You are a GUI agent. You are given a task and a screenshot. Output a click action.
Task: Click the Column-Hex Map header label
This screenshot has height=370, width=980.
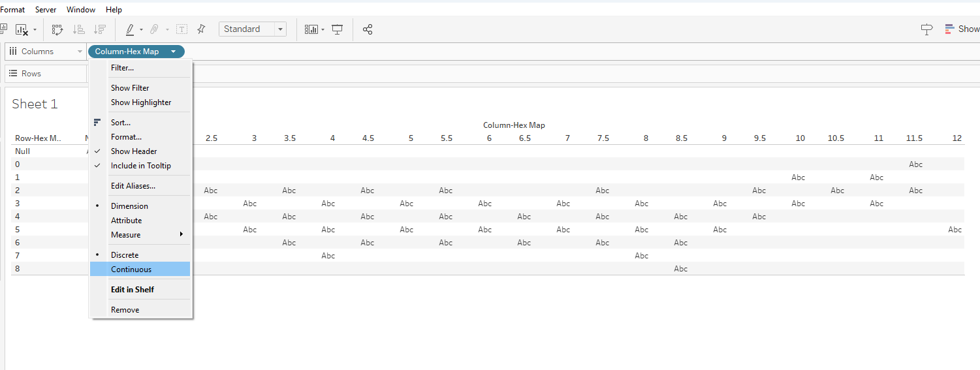click(514, 125)
